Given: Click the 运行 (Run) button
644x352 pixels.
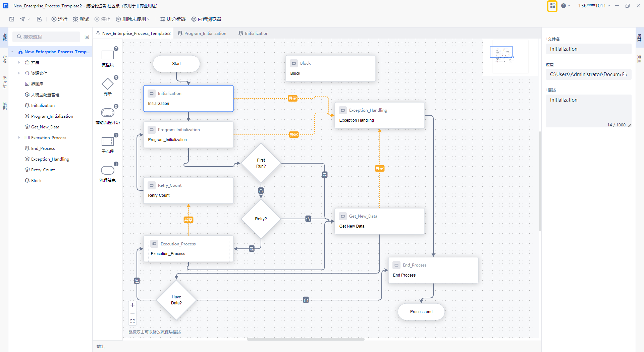Looking at the screenshot, I should point(59,19).
